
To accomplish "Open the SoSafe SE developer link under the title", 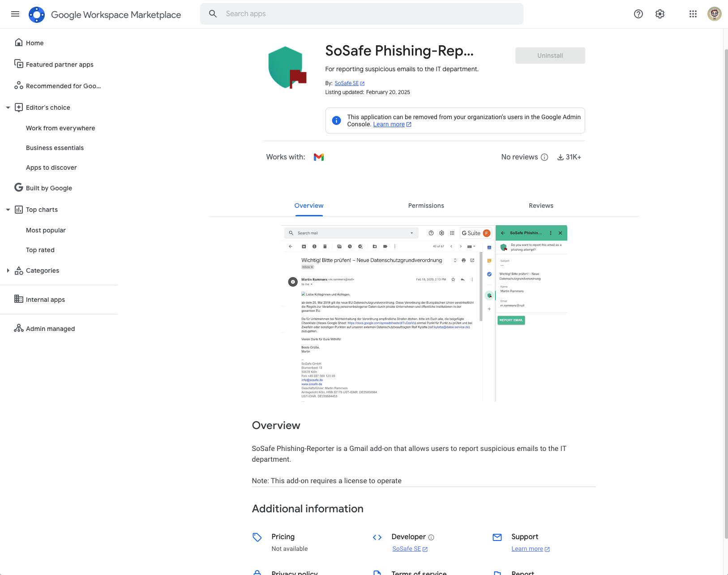I will (x=347, y=83).
